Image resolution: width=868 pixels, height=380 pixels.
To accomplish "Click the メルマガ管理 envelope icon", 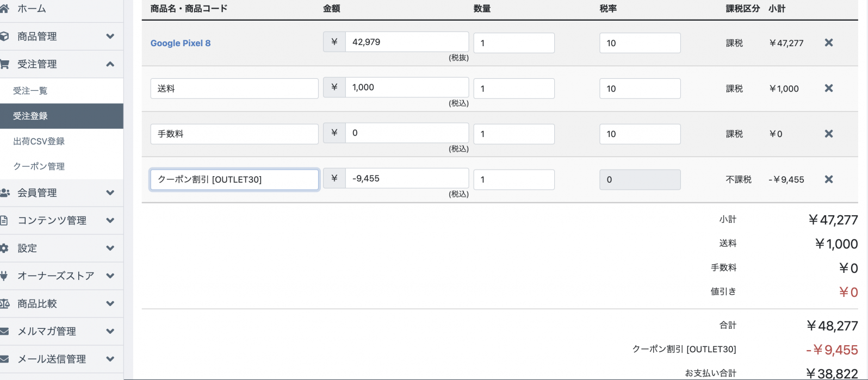I will pyautogui.click(x=4, y=331).
